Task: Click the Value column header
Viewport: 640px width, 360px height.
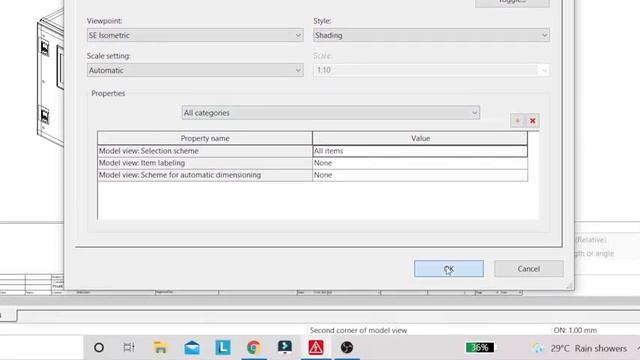Action: click(420, 138)
